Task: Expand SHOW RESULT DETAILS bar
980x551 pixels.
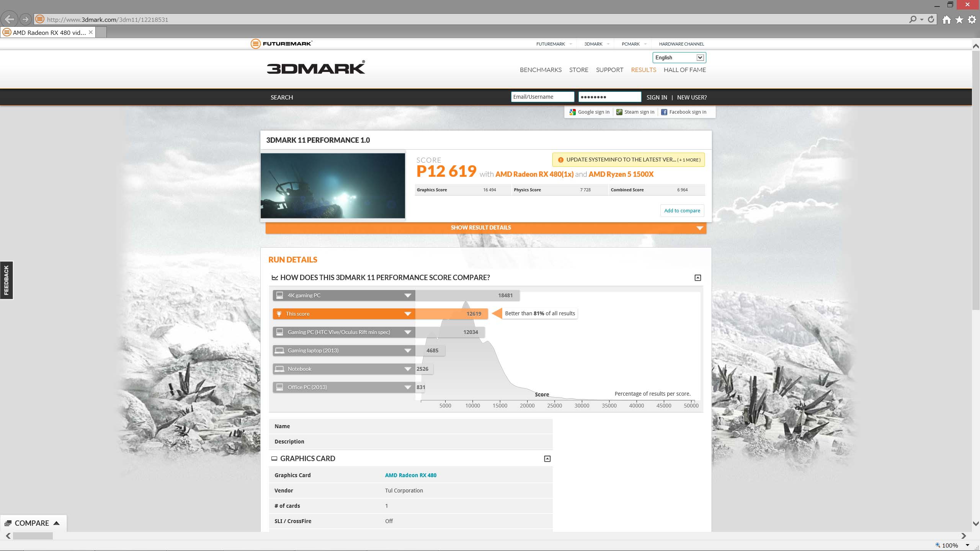Action: pos(486,228)
